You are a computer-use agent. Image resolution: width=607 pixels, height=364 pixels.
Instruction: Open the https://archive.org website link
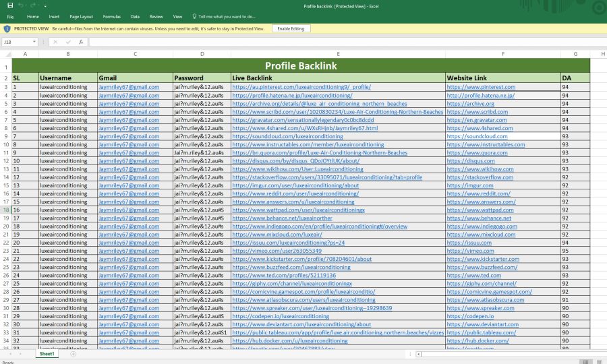[470, 104]
